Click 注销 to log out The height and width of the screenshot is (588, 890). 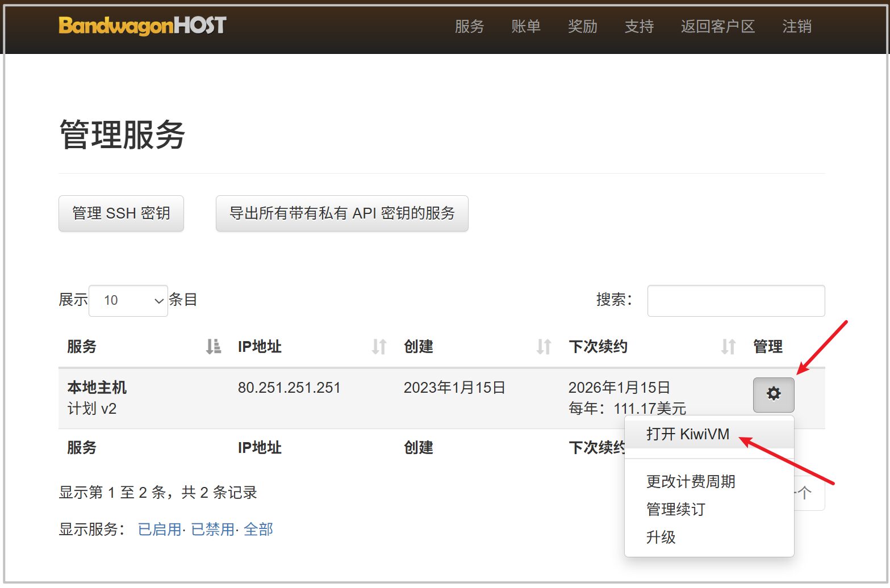tap(796, 27)
